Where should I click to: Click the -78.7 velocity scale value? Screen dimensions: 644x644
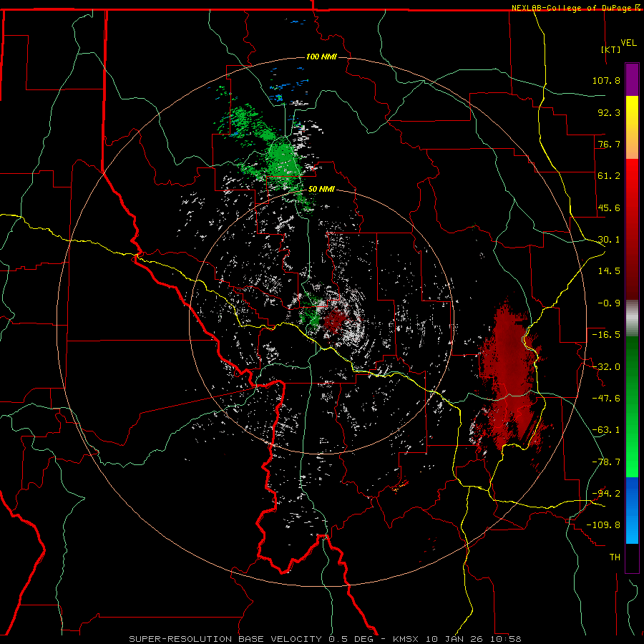pos(606,462)
